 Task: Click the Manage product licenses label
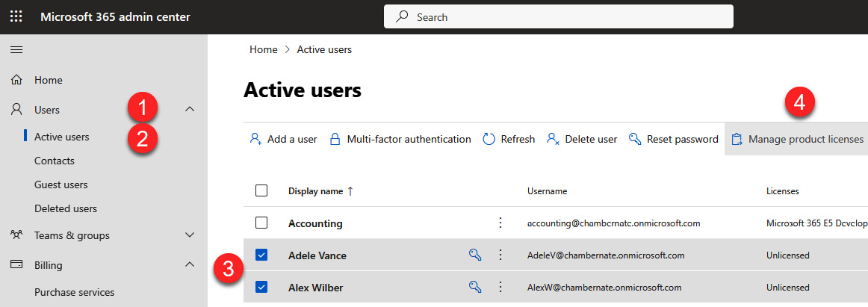point(806,140)
